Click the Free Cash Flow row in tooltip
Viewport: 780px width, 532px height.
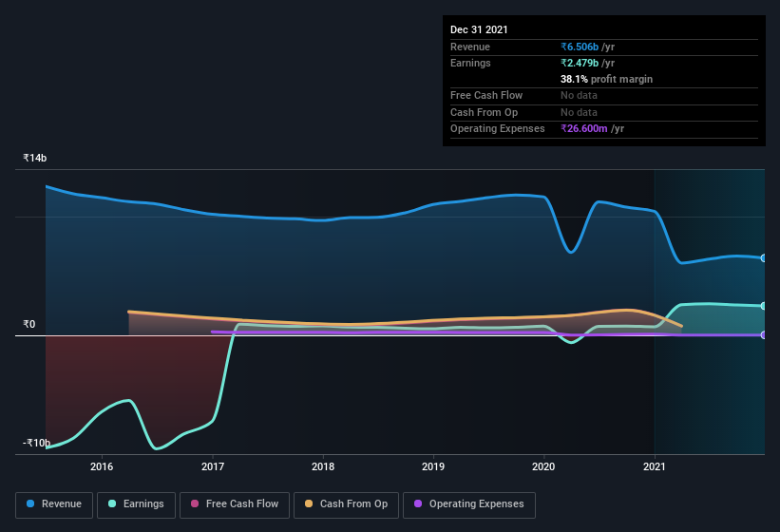(x=604, y=95)
